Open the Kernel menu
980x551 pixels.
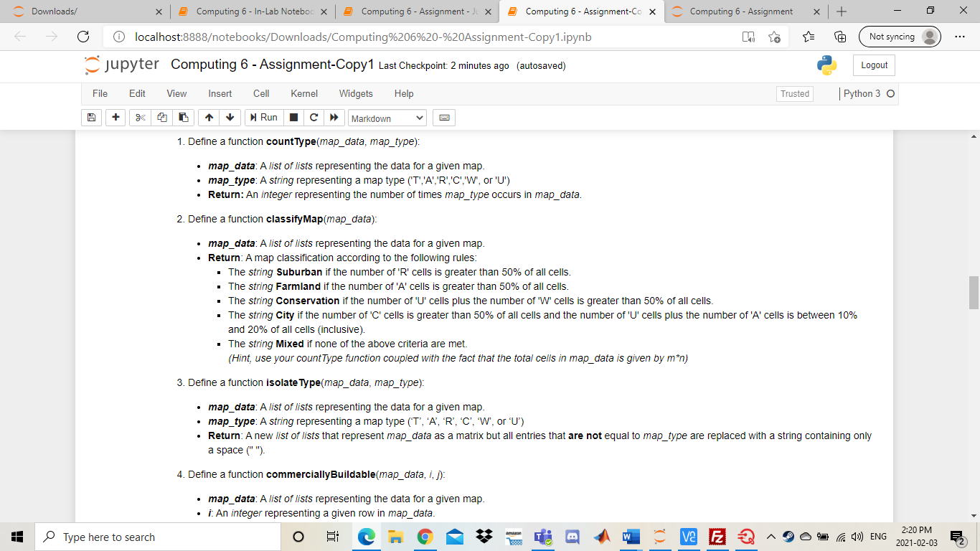[x=303, y=93]
